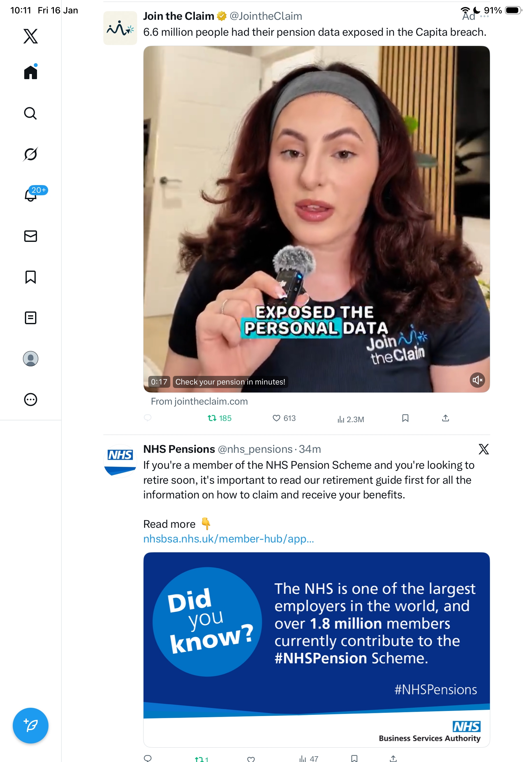The image size is (532, 762).
Task: Bookmark the Join the Claim ad post
Action: 405,418
